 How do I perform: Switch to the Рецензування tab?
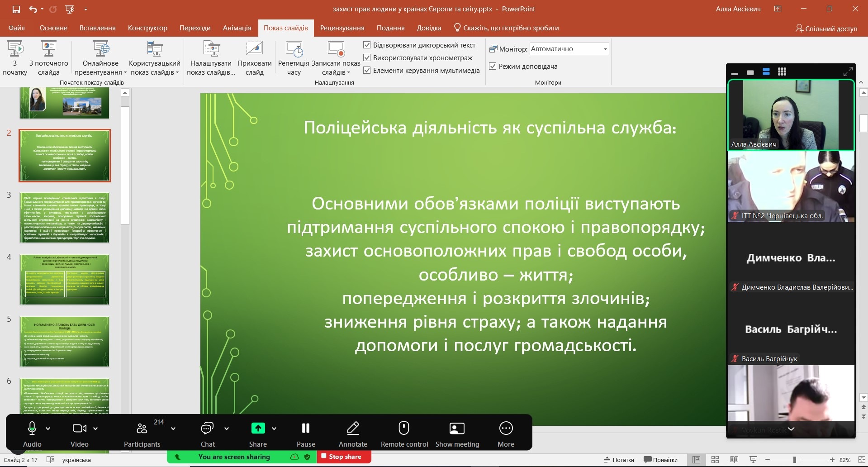(x=342, y=28)
